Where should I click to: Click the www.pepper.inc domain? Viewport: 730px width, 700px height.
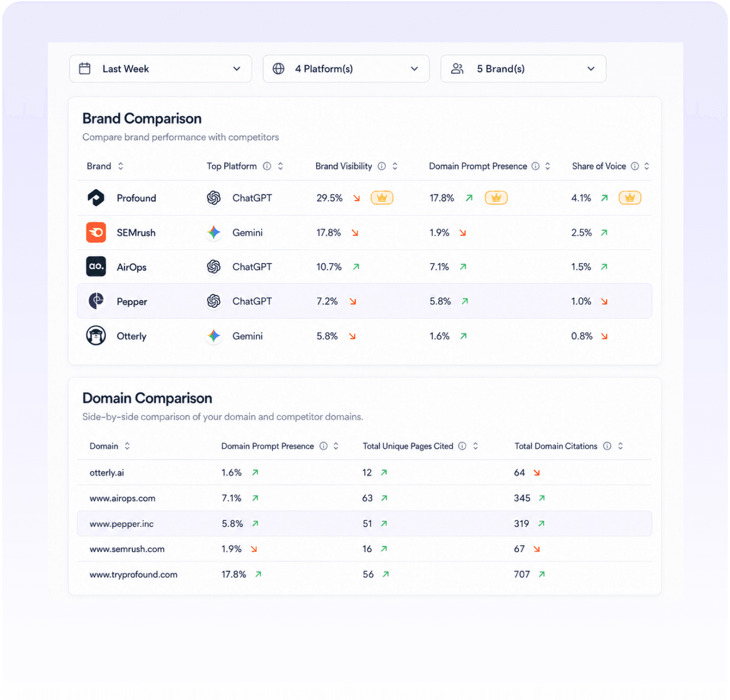point(122,524)
